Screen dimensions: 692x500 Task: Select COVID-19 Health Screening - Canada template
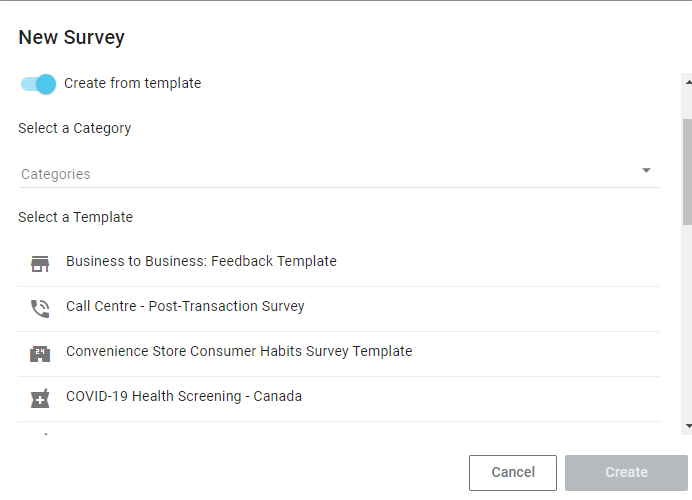pos(184,396)
